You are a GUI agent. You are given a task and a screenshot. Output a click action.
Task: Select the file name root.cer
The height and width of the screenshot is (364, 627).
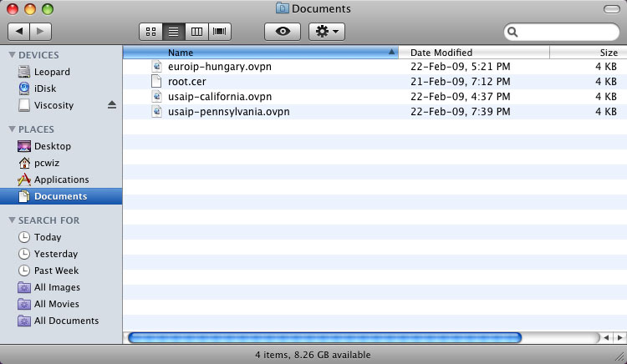[x=186, y=82]
